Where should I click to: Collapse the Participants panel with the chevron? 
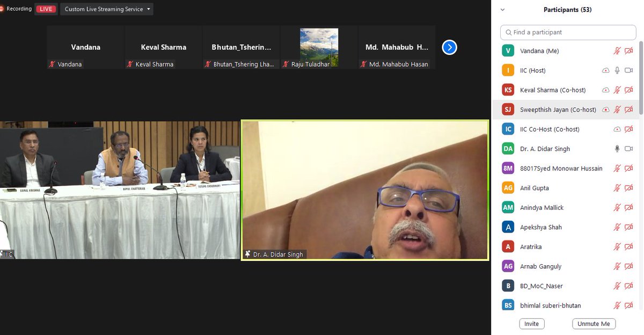pyautogui.click(x=503, y=10)
